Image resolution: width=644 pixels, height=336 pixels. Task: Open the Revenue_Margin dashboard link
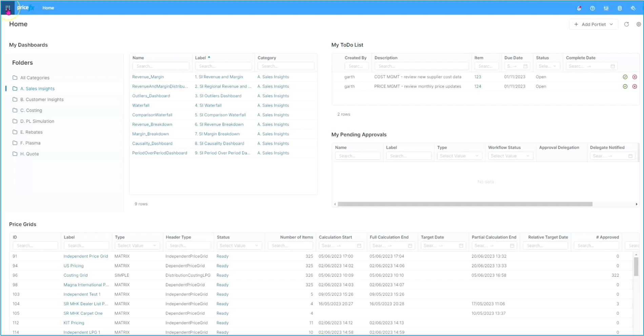148,77
